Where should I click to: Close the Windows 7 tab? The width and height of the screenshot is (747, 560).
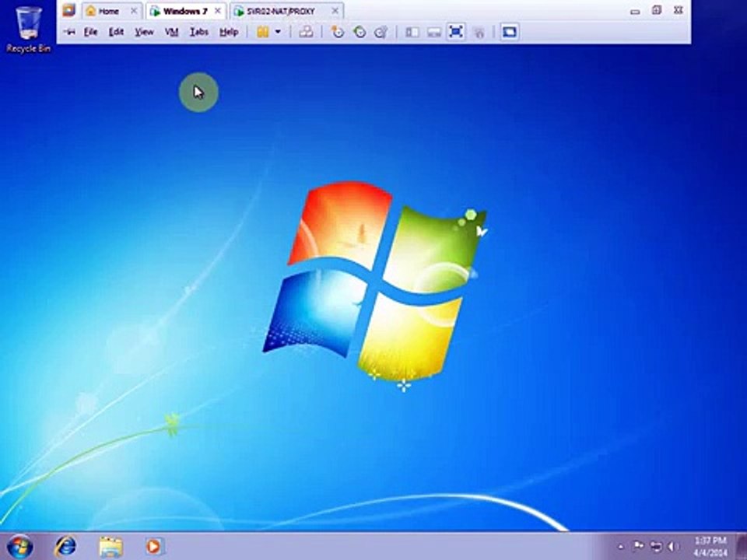pos(218,10)
